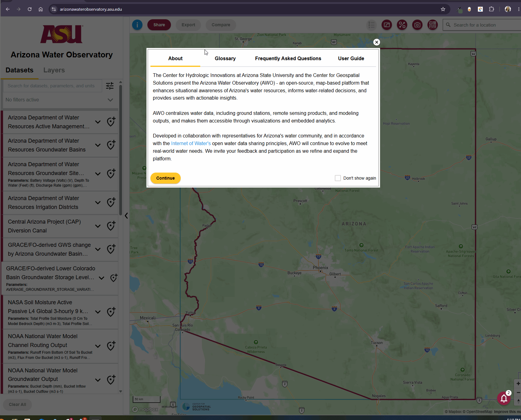Image resolution: width=521 pixels, height=420 pixels.
Task: Open the browser profile avatar
Action: click(x=508, y=9)
